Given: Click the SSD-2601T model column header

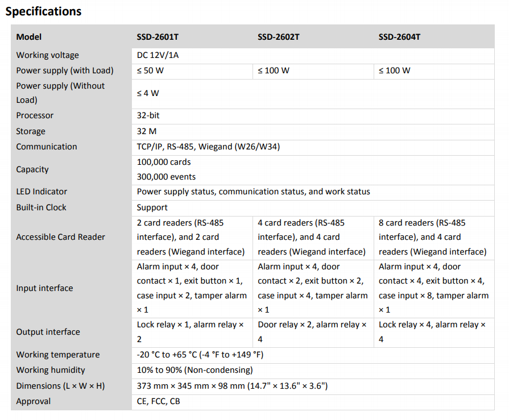Looking at the screenshot, I should pyautogui.click(x=158, y=37).
